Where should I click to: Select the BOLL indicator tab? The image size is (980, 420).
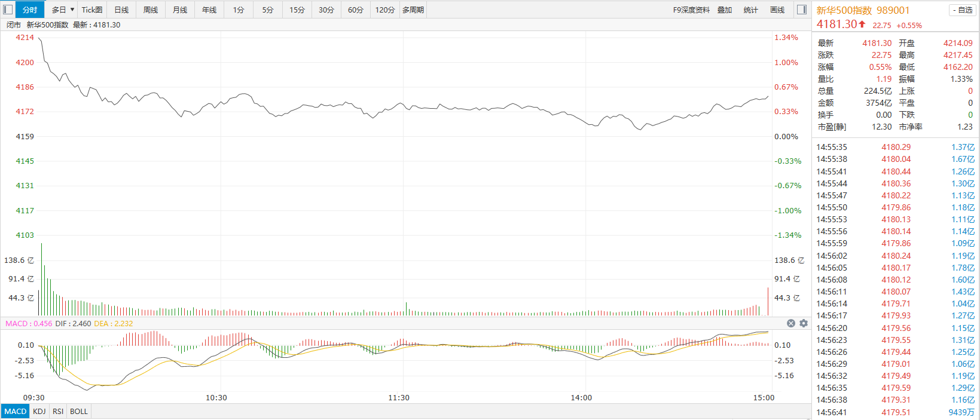[79, 411]
